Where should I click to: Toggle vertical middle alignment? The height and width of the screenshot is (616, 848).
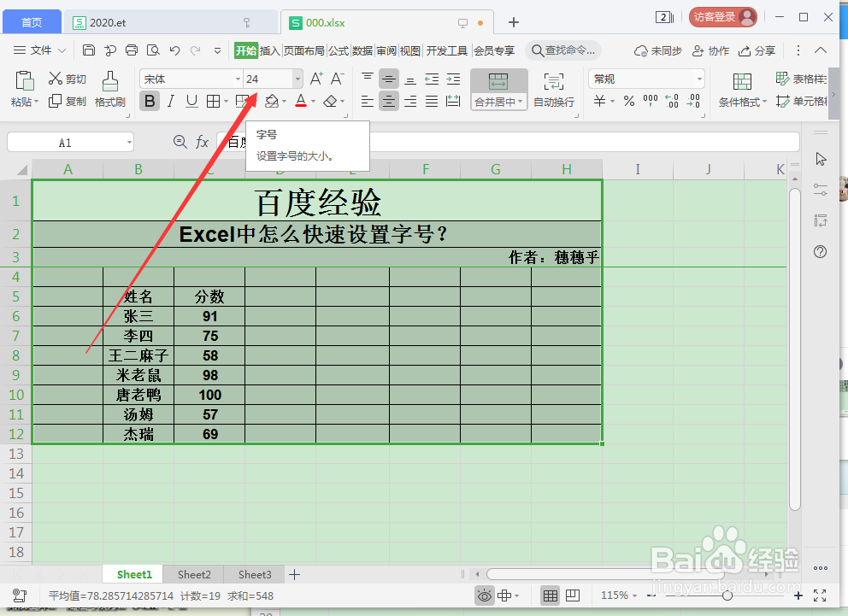(388, 79)
